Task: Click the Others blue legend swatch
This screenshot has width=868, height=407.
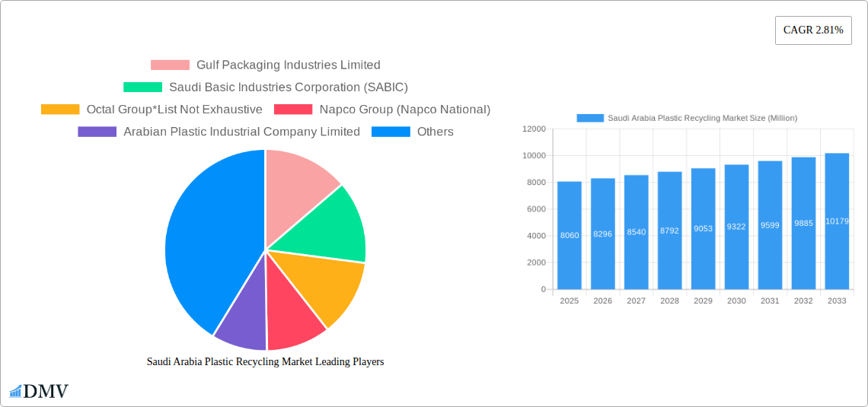Action: coord(391,132)
